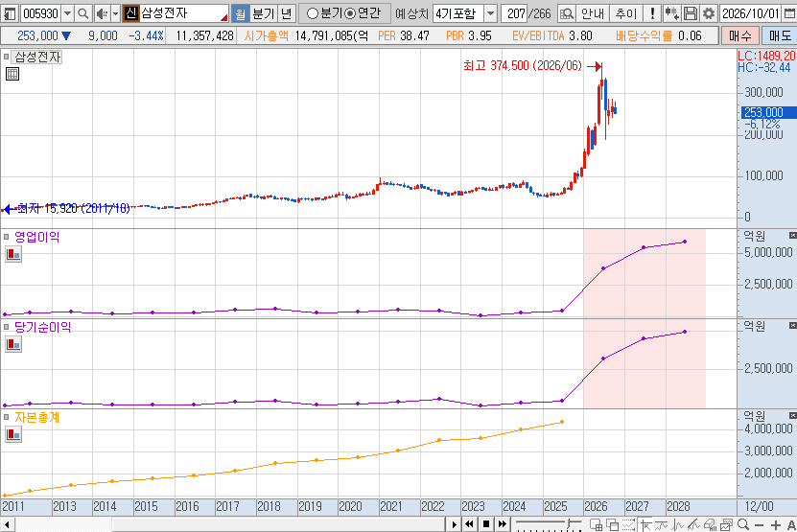The image size is (797, 532).
Task: Click the overlapping windows layout icon
Action: click(613, 524)
